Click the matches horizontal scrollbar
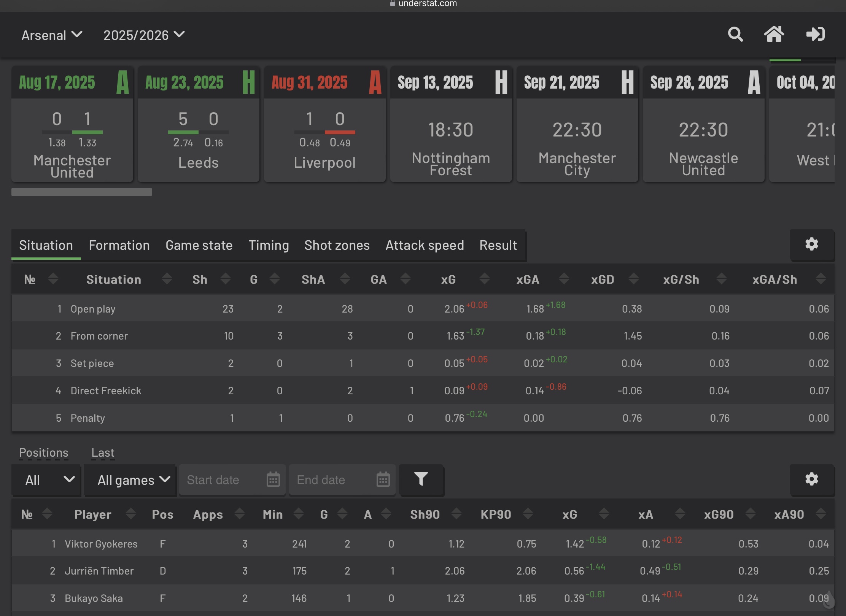This screenshot has height=616, width=846. [82, 192]
